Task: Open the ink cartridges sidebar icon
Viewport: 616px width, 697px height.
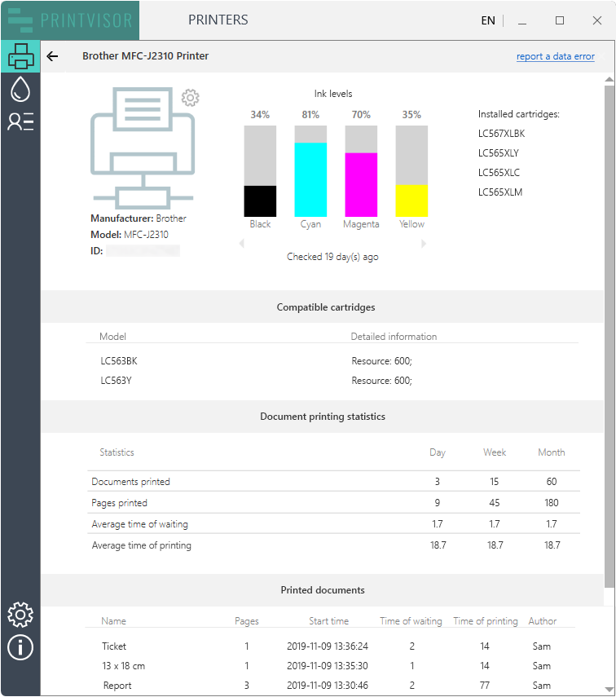Action: pyautogui.click(x=20, y=90)
